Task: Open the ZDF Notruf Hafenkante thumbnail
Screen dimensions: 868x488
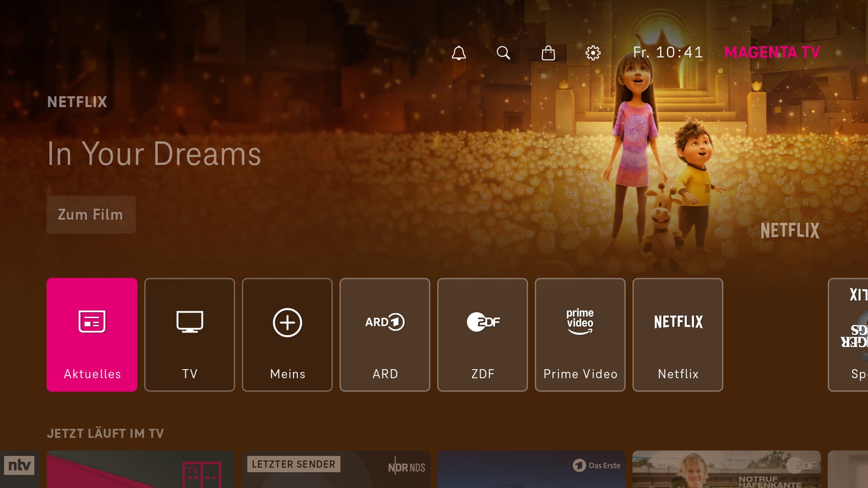Action: point(726,470)
